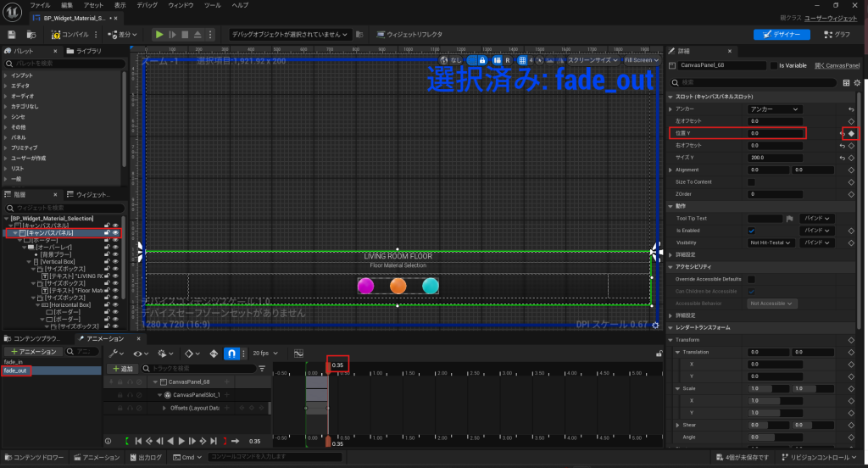Image resolution: width=868 pixels, height=468 pixels.
Task: Uncheck the Is Enabled checkbox
Action: tap(751, 231)
